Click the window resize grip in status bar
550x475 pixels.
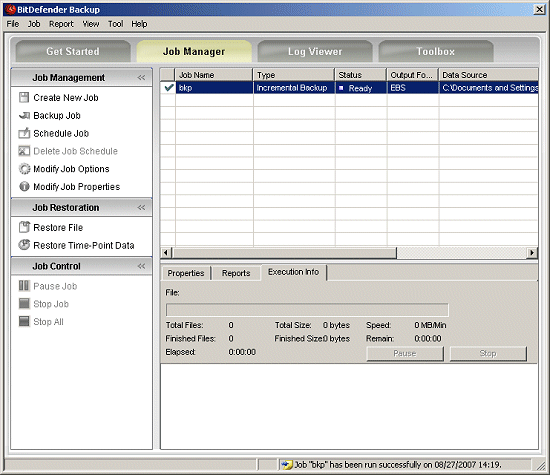(540, 466)
